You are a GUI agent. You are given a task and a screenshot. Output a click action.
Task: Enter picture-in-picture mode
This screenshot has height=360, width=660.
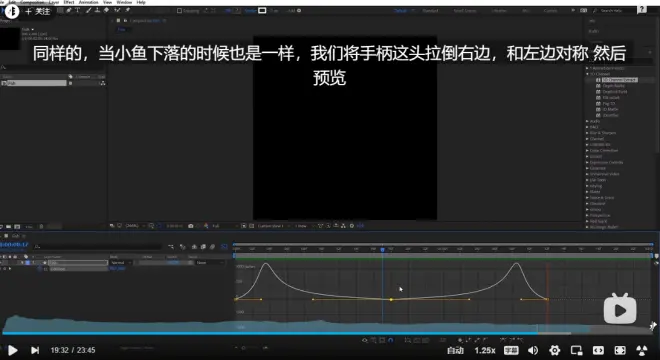[x=576, y=350]
